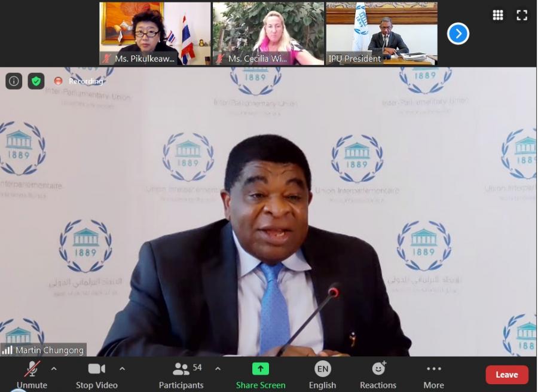Viewport: 538px width, 392px height.
Task: Open English language interpretation
Action: pos(322,375)
